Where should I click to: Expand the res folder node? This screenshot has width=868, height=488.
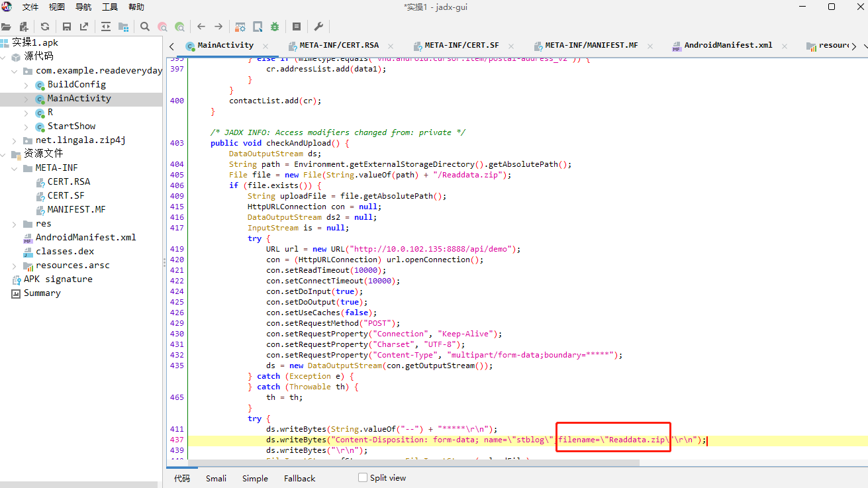pos(15,224)
